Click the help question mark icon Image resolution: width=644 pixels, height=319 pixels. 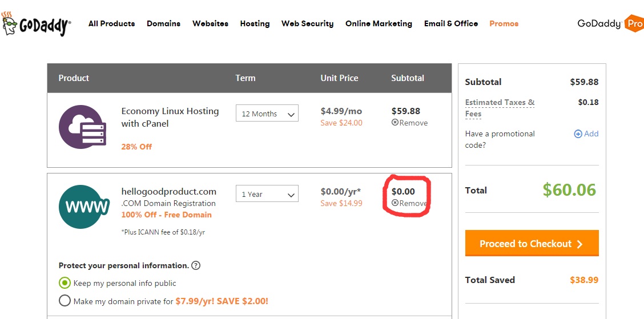click(196, 265)
